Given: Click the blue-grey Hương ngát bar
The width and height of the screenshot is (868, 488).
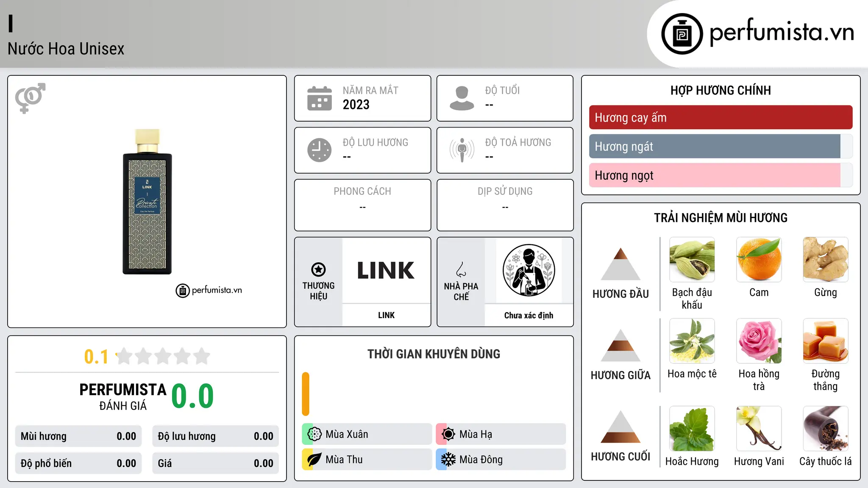Looking at the screenshot, I should tap(715, 146).
